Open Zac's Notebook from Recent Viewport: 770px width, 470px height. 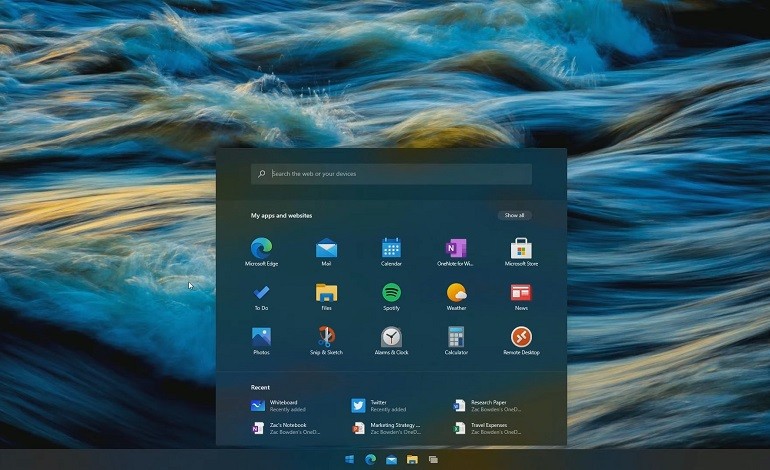[x=286, y=428]
